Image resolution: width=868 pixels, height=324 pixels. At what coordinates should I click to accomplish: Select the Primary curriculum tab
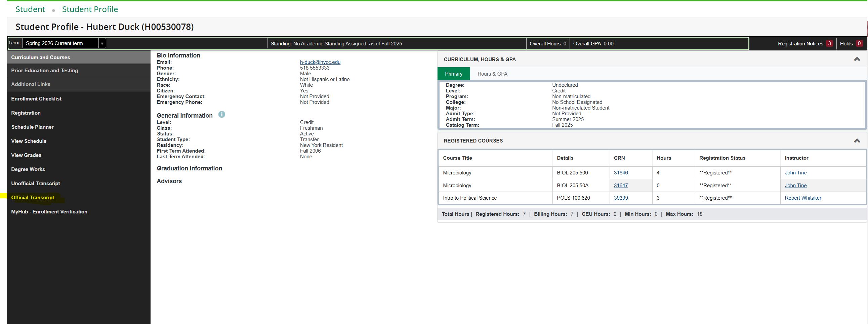pos(453,74)
